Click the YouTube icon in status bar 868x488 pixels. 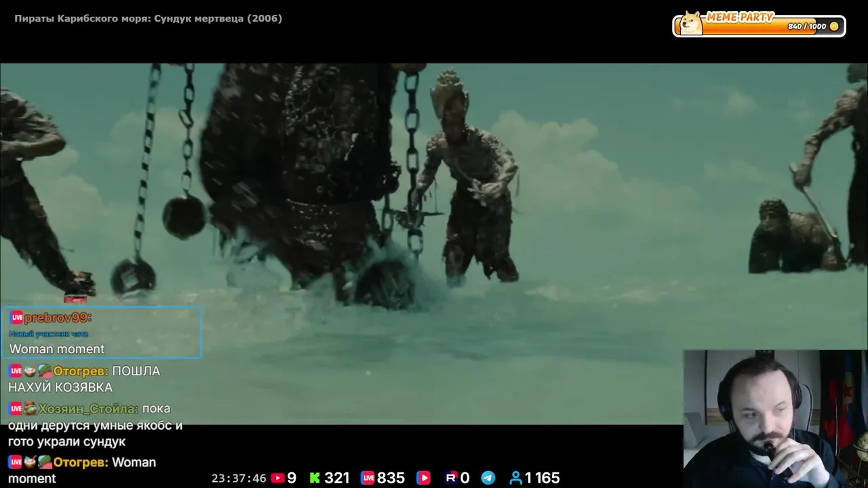277,479
